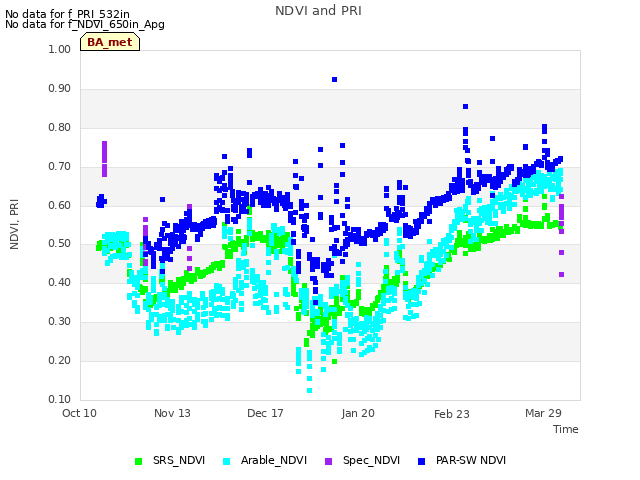Screen dimensions: 640x480
Task: Click the cyan Arable_NDVI legend marker
Action: (x=227, y=461)
